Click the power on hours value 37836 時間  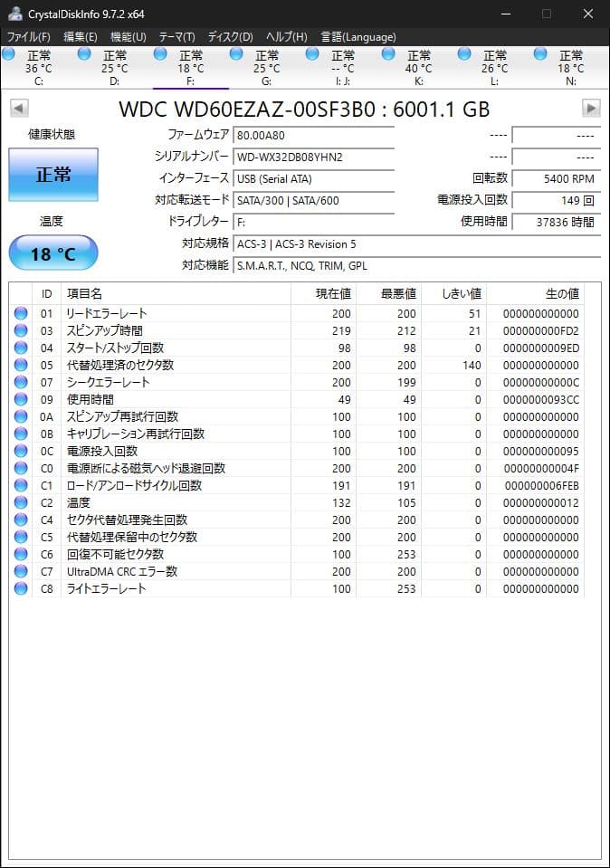pyautogui.click(x=557, y=222)
